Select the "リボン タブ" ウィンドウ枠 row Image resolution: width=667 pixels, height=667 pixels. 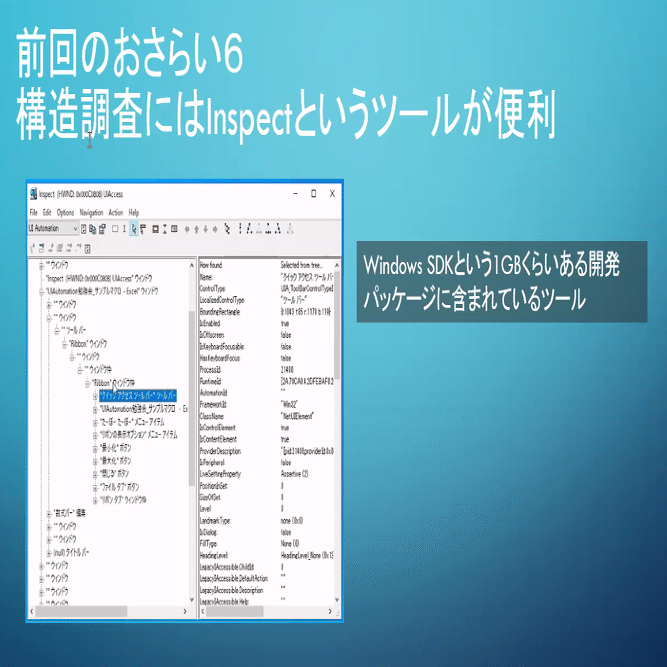coord(123,500)
